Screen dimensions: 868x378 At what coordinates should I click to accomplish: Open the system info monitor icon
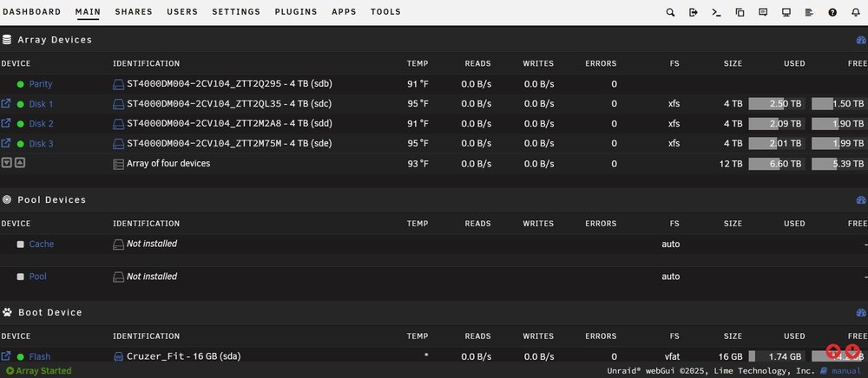[786, 12]
